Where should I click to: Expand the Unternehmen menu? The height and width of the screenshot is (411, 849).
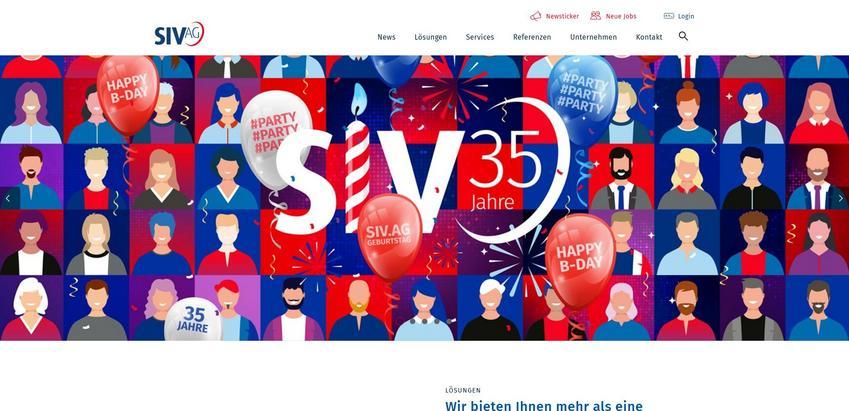[593, 37]
